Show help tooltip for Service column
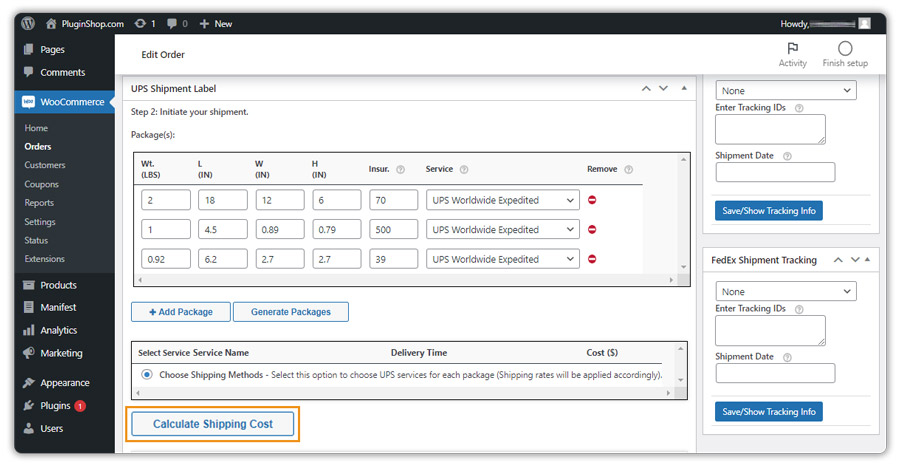900x464 pixels. (x=464, y=169)
